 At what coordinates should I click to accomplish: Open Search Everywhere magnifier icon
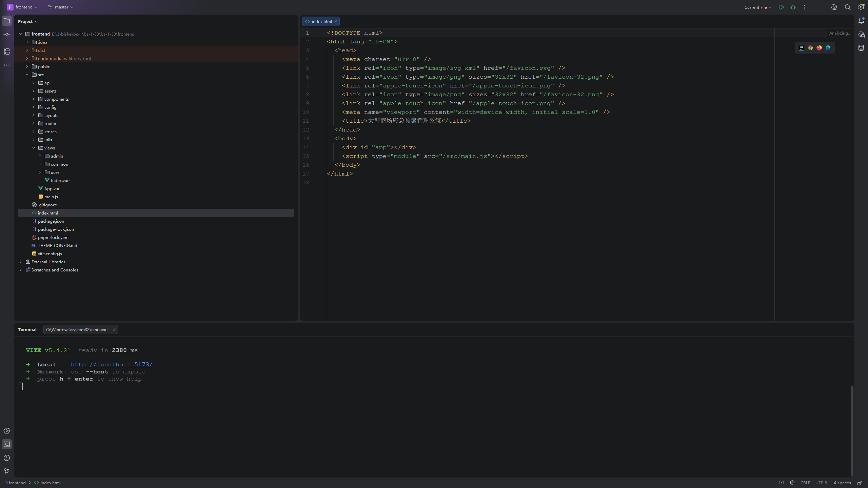coord(848,7)
